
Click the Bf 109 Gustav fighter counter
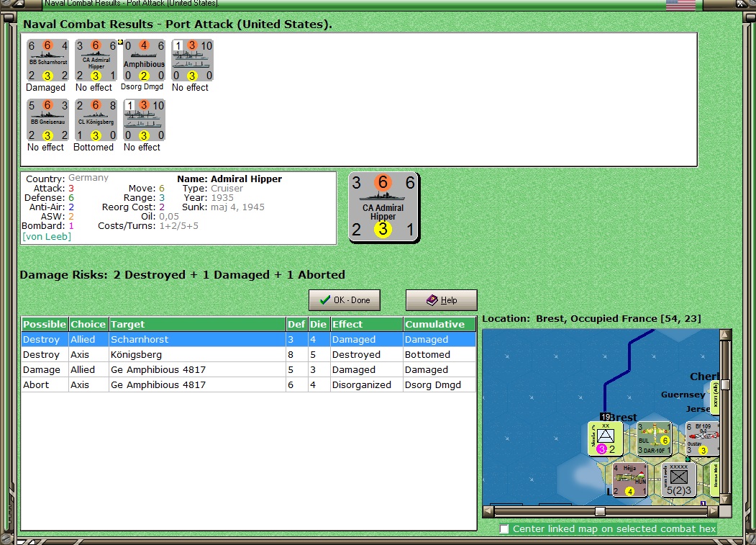[702, 438]
